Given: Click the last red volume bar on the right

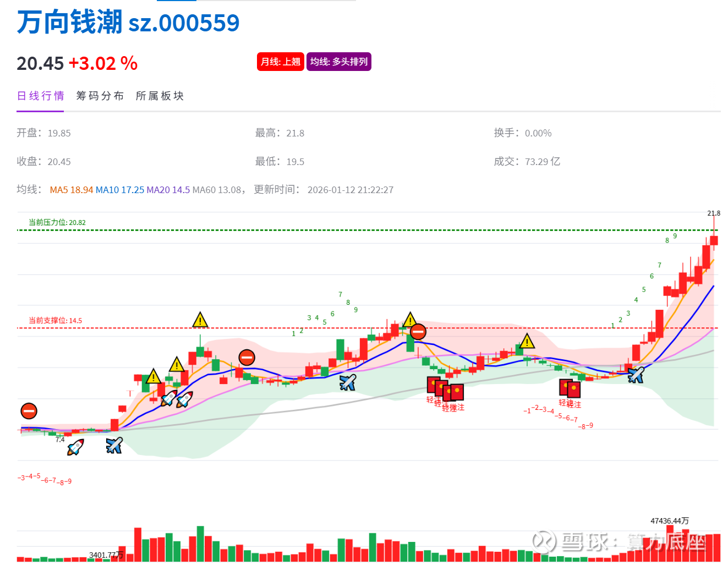Looking at the screenshot, I should click(x=717, y=547).
